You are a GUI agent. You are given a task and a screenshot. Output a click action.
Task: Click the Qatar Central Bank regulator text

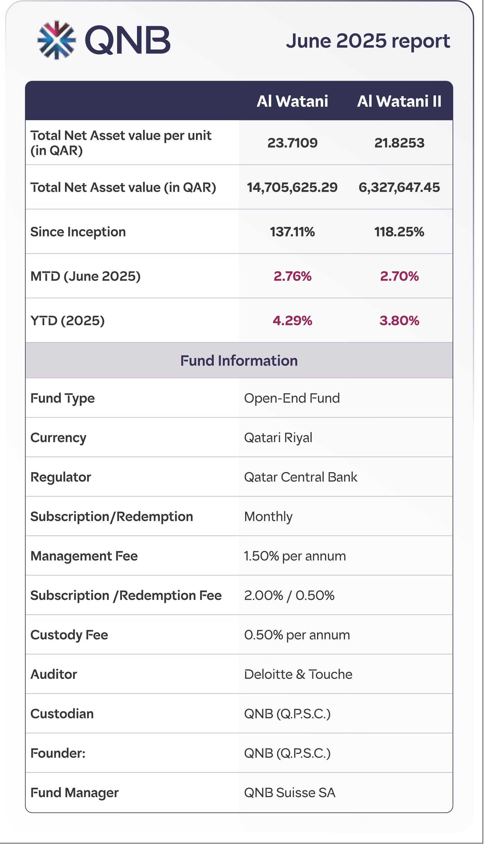[300, 477]
